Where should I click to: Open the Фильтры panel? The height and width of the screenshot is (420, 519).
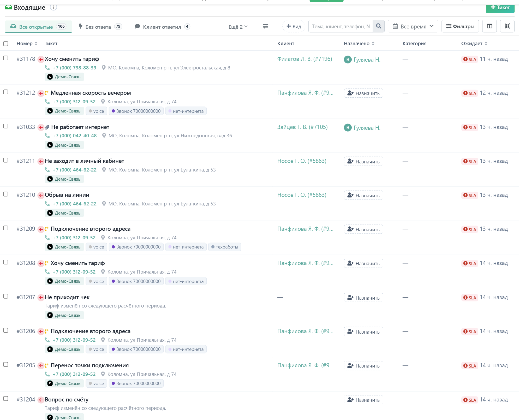(460, 26)
